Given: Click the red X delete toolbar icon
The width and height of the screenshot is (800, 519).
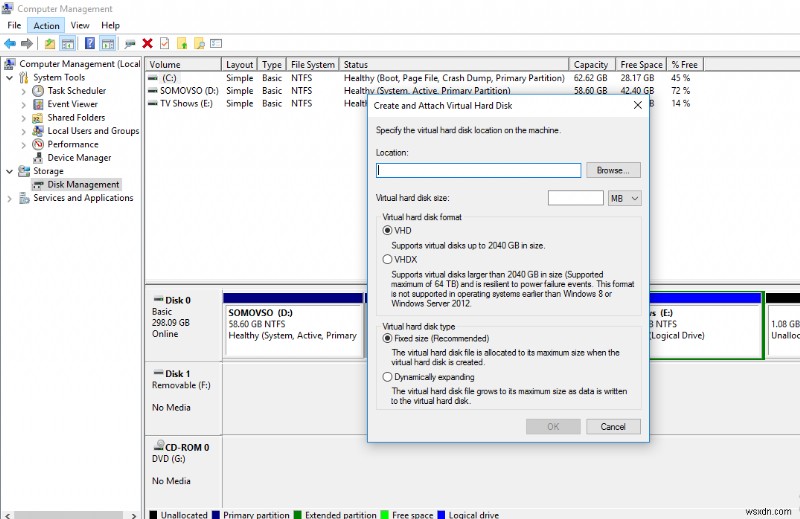Looking at the screenshot, I should click(x=147, y=43).
